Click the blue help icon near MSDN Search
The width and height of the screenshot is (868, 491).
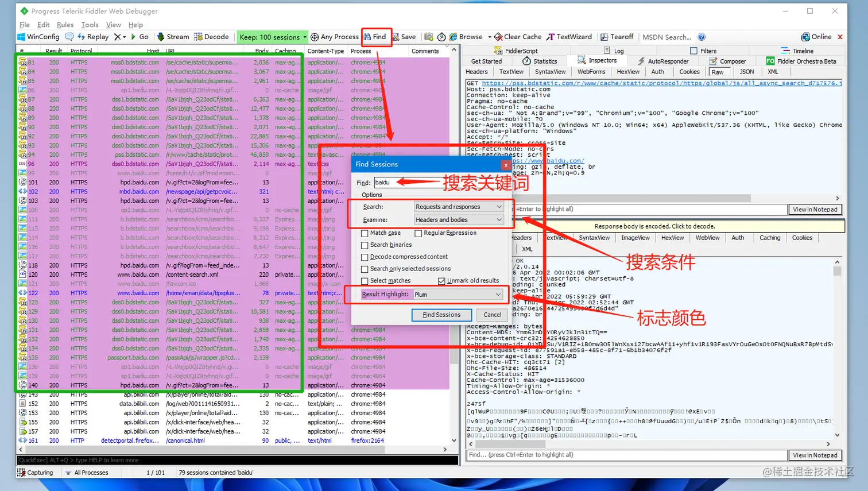tap(702, 37)
